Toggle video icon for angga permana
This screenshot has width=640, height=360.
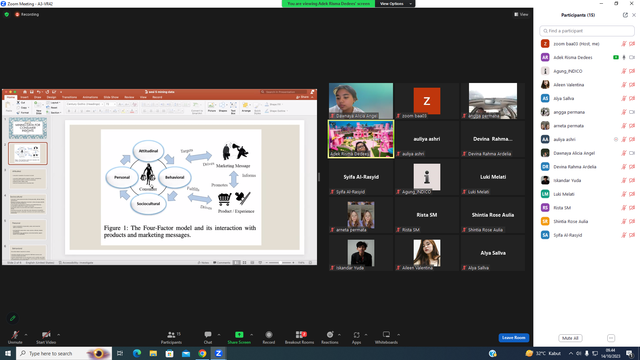pyautogui.click(x=632, y=112)
